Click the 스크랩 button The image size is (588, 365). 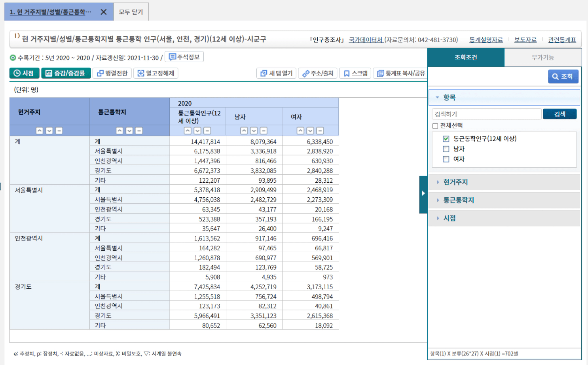point(355,73)
